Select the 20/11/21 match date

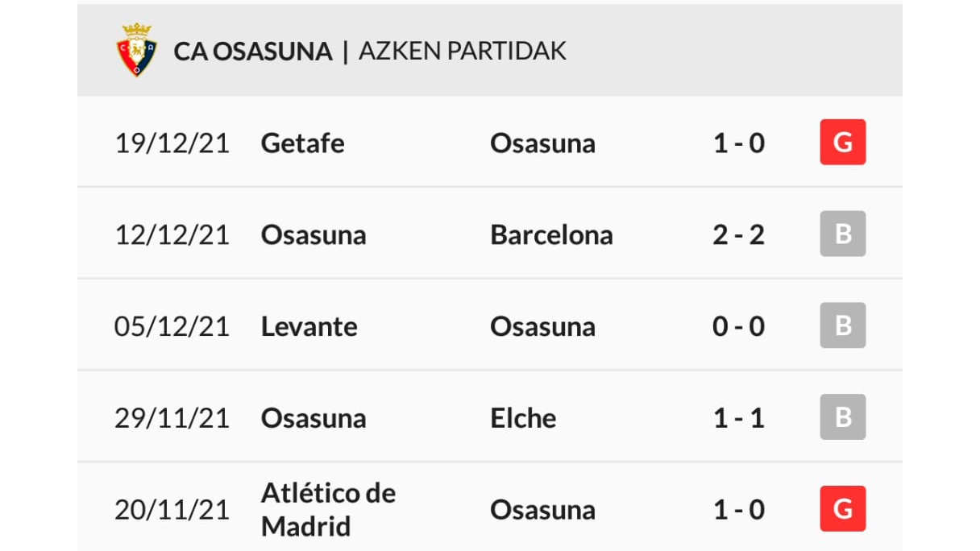172,510
